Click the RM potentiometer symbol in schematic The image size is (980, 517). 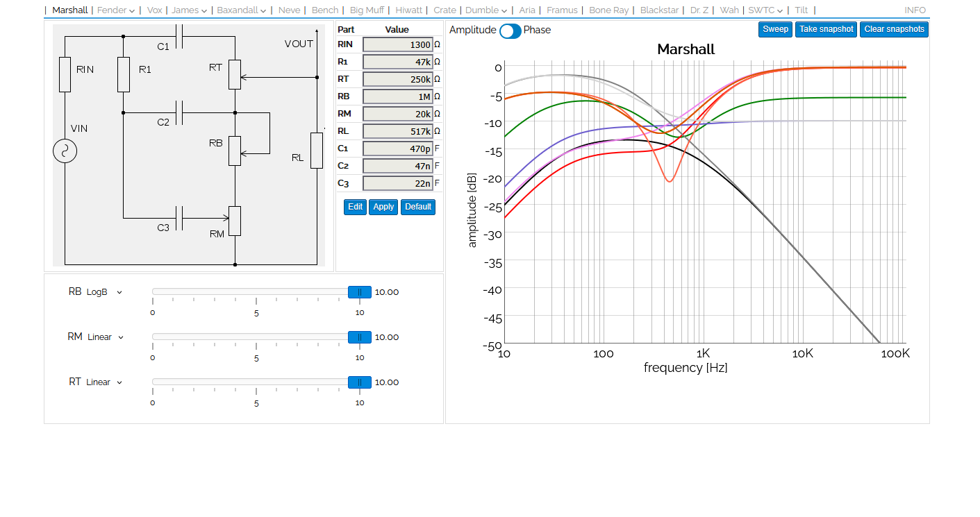[235, 221]
